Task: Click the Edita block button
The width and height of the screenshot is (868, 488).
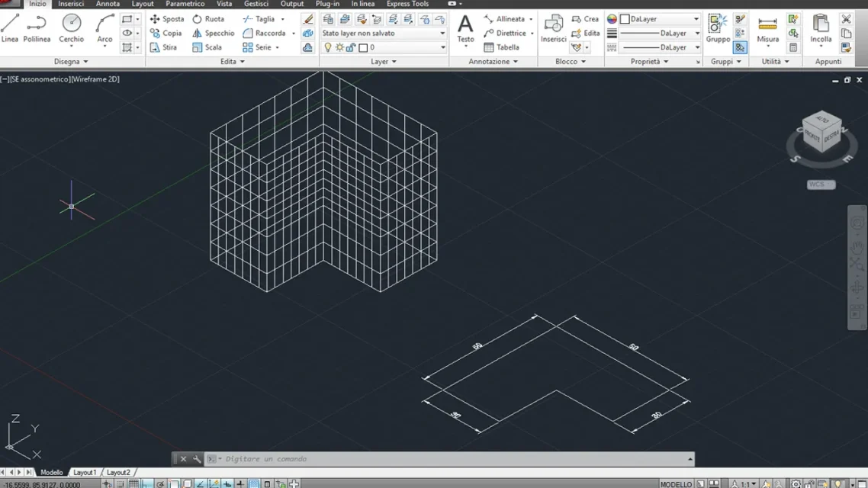Action: [586, 34]
